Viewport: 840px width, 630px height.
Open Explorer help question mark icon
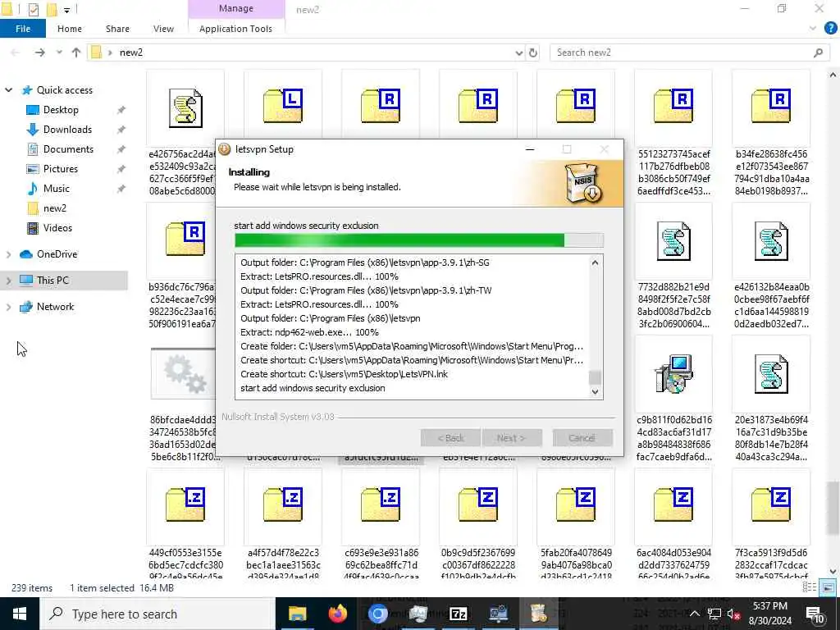(x=830, y=29)
